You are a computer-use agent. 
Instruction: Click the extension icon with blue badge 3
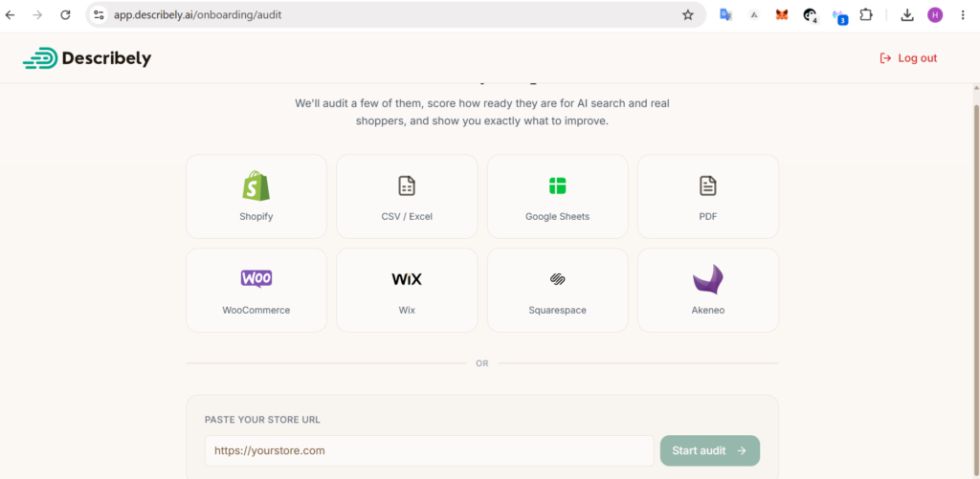point(840,16)
